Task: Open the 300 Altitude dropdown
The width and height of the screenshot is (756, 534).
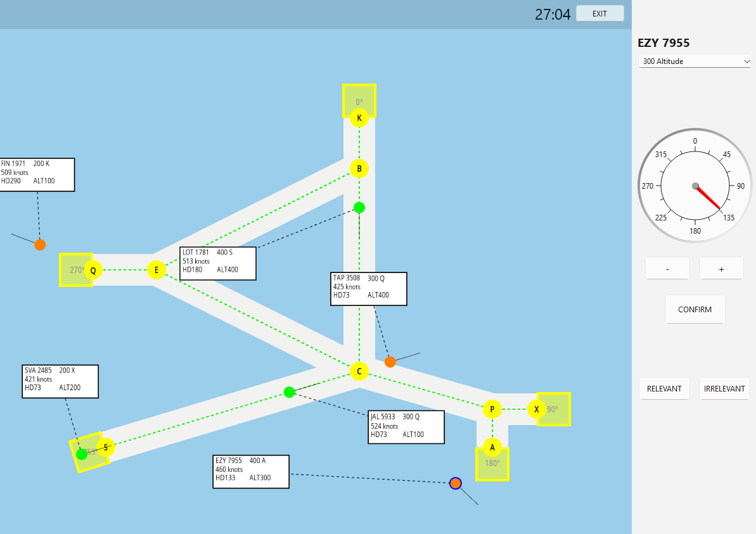Action: pos(695,61)
